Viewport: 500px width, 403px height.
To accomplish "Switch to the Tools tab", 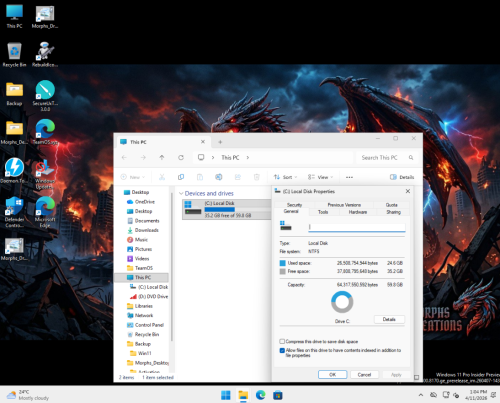I will coord(323,212).
